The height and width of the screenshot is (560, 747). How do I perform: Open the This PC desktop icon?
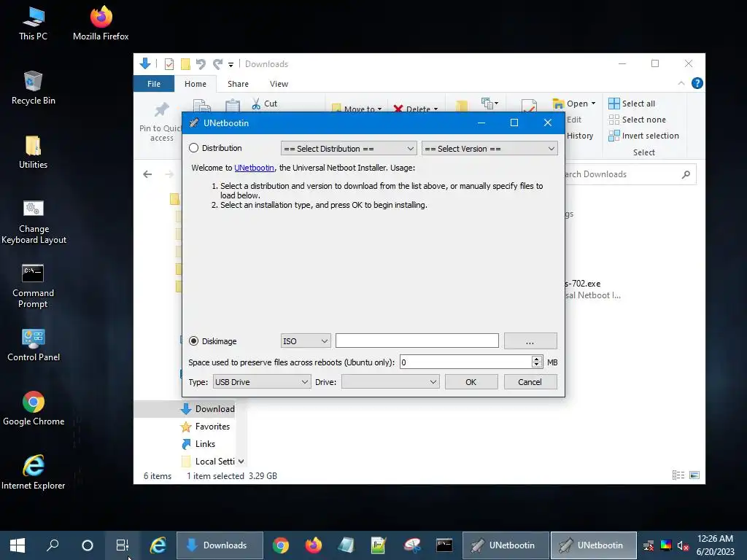[x=34, y=24]
